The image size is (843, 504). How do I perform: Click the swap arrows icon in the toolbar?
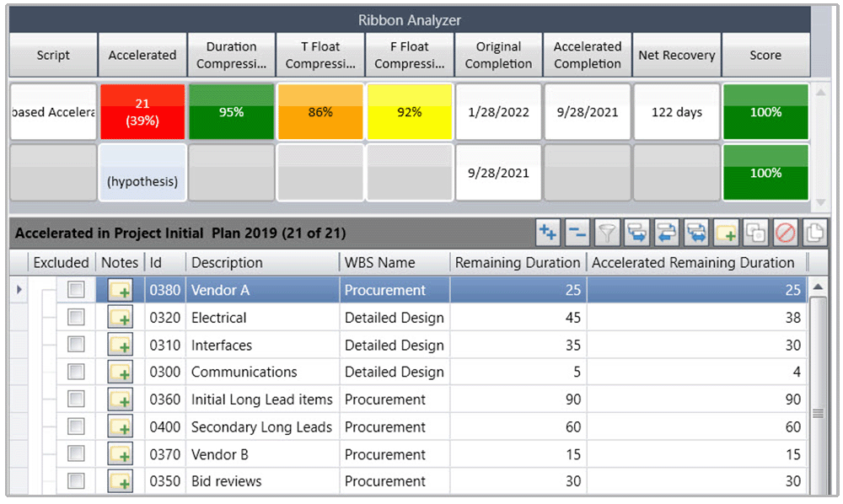695,233
